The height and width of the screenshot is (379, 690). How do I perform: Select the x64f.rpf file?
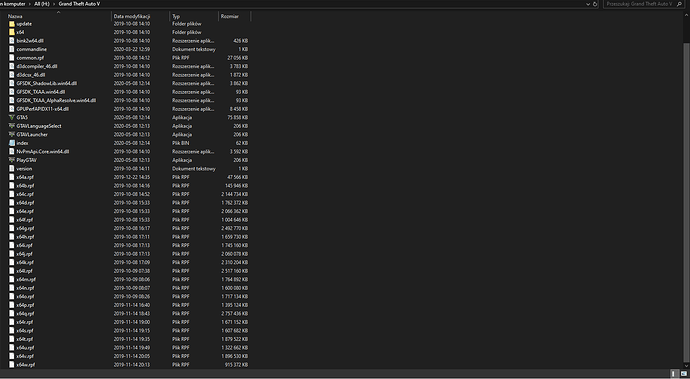tap(25, 220)
